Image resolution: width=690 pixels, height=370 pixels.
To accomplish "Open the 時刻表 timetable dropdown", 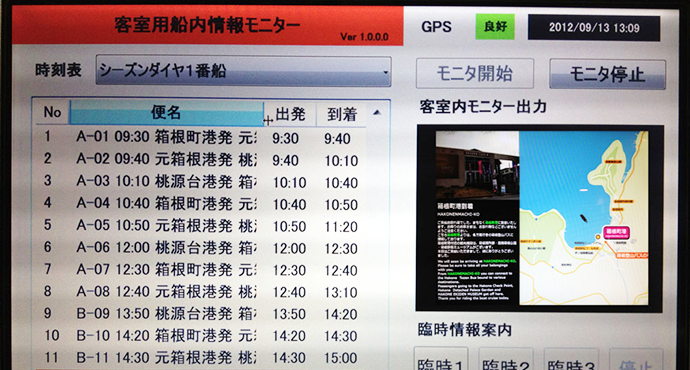I will 243,71.
